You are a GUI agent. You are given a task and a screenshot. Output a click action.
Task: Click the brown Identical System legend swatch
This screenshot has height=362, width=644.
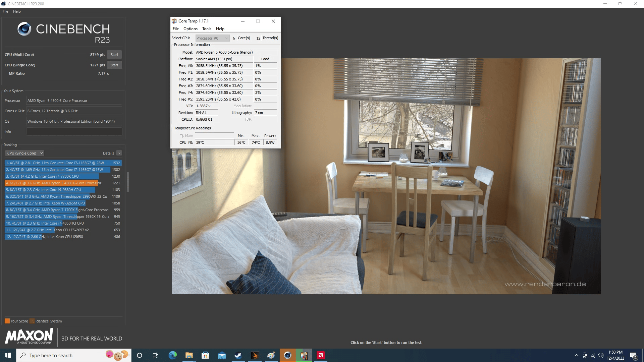(32, 321)
